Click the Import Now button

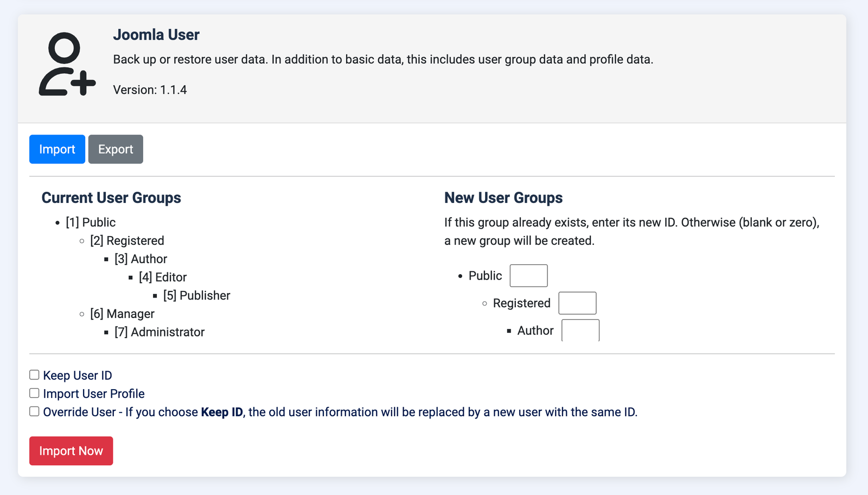(x=71, y=450)
